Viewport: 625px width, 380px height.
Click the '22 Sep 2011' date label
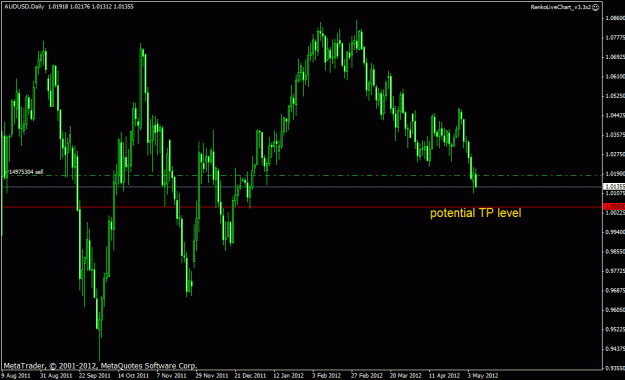(x=95, y=376)
